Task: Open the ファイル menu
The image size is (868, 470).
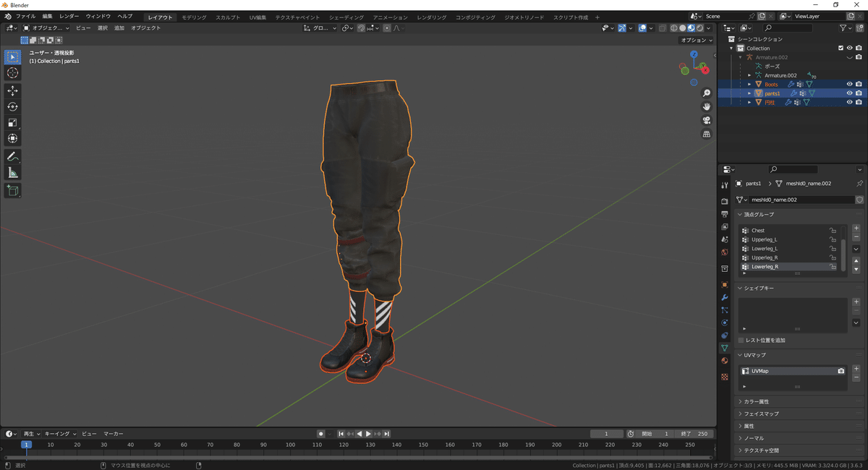Action: click(x=25, y=16)
